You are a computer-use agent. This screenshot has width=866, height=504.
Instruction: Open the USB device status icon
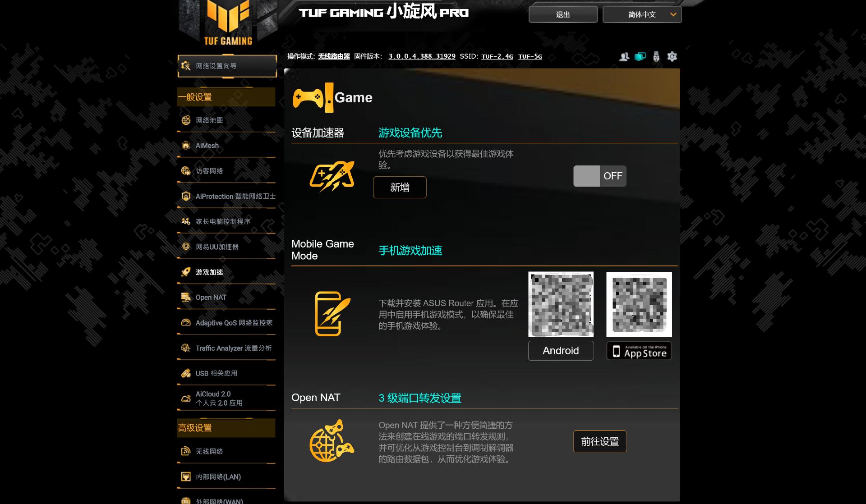pyautogui.click(x=655, y=56)
